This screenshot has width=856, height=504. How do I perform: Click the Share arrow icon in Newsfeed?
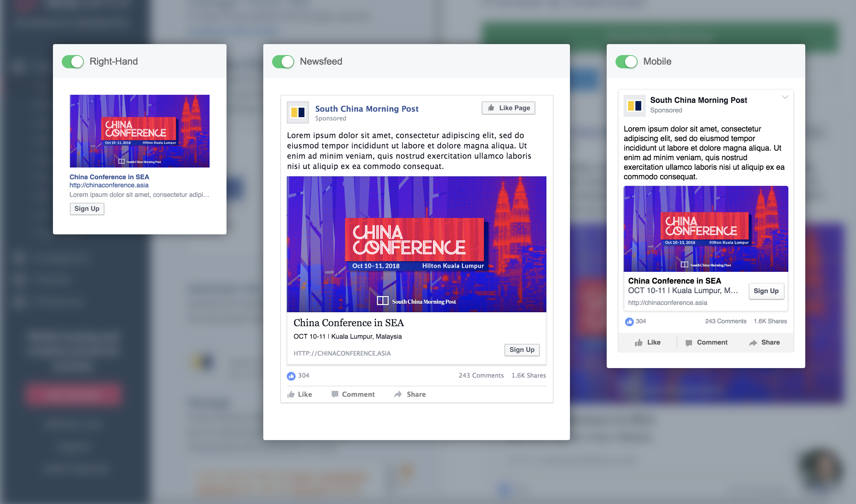coord(398,395)
